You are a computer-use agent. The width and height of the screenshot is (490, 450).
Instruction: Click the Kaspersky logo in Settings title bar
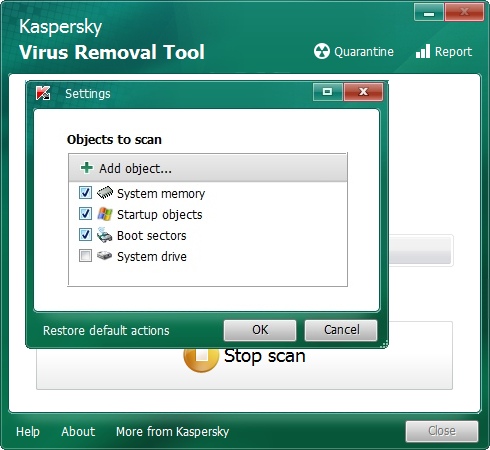pyautogui.click(x=43, y=93)
